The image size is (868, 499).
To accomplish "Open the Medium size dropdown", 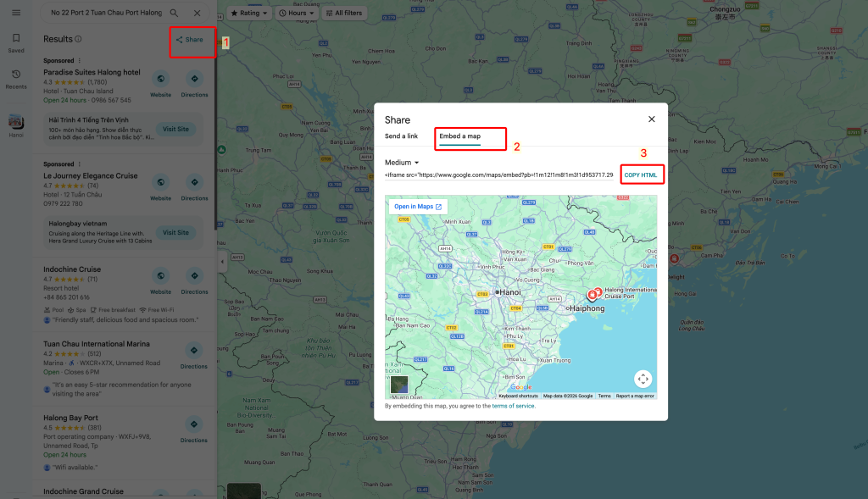I will tap(403, 163).
